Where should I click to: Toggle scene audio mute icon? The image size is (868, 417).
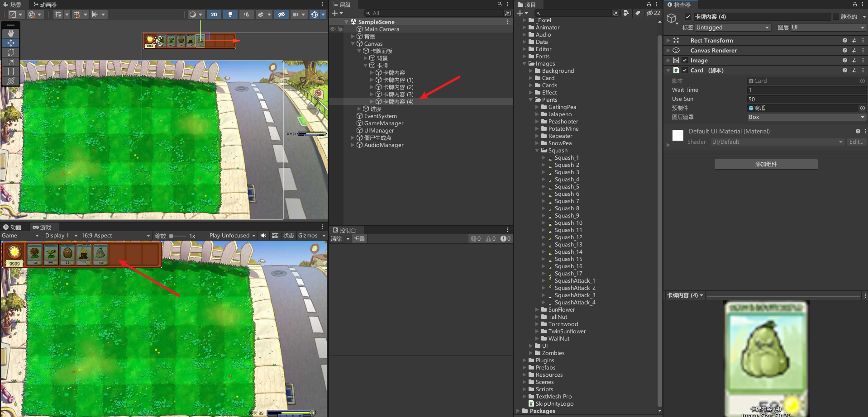[247, 14]
